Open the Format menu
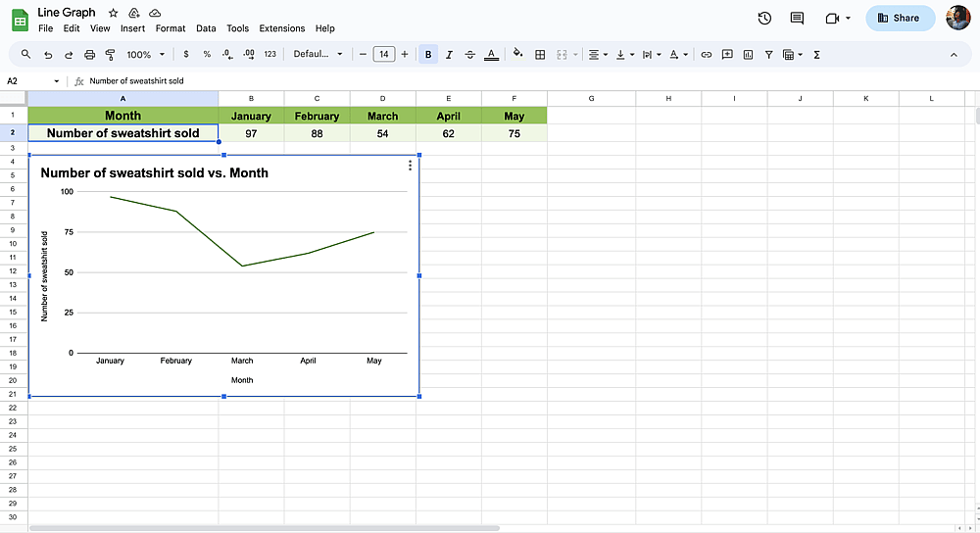Screen dimensions: 980x533 [x=171, y=28]
